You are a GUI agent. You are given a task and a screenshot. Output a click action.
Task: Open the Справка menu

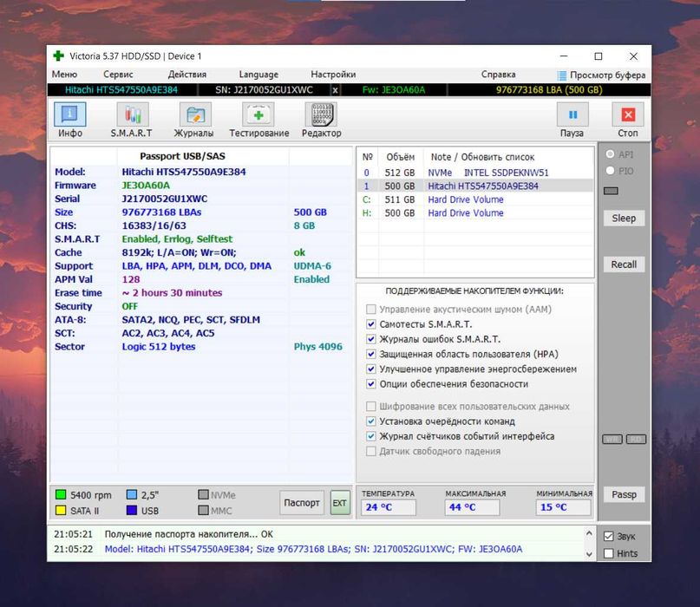tap(498, 75)
